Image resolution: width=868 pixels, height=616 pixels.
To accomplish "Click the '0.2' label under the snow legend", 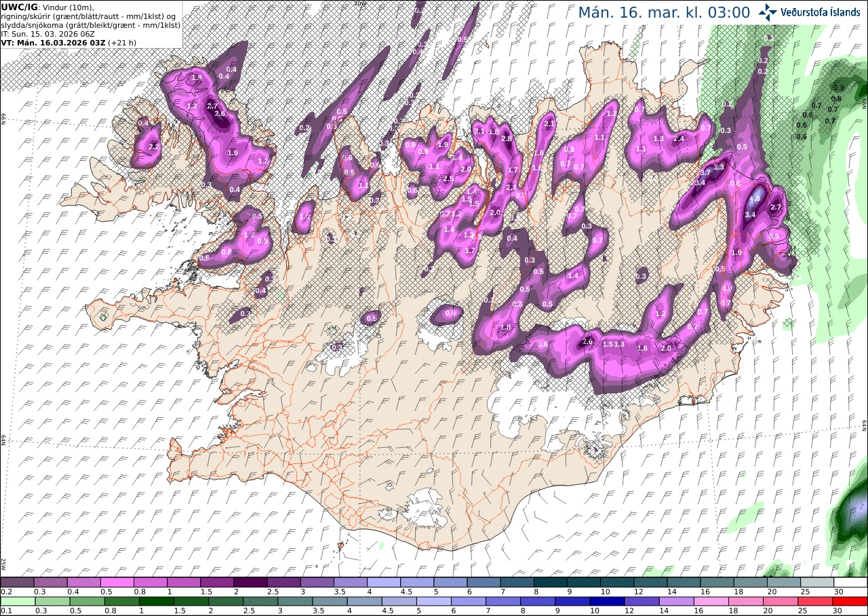I will click(5, 592).
